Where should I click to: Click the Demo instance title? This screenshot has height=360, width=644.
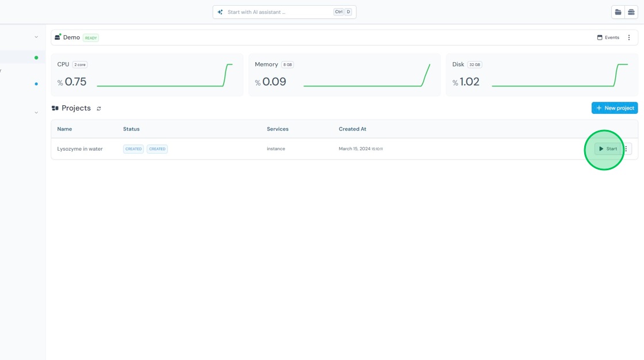[71, 37]
